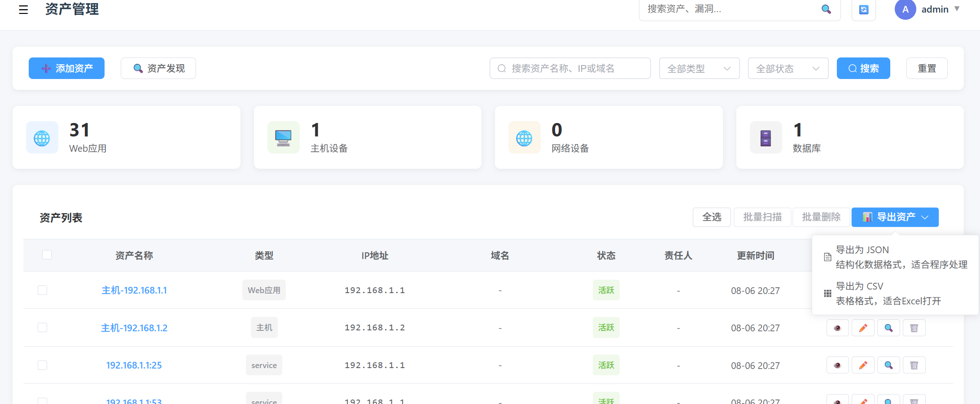Open the 主机-192.168.1.2 asset link
The image size is (980, 404).
[x=134, y=328]
